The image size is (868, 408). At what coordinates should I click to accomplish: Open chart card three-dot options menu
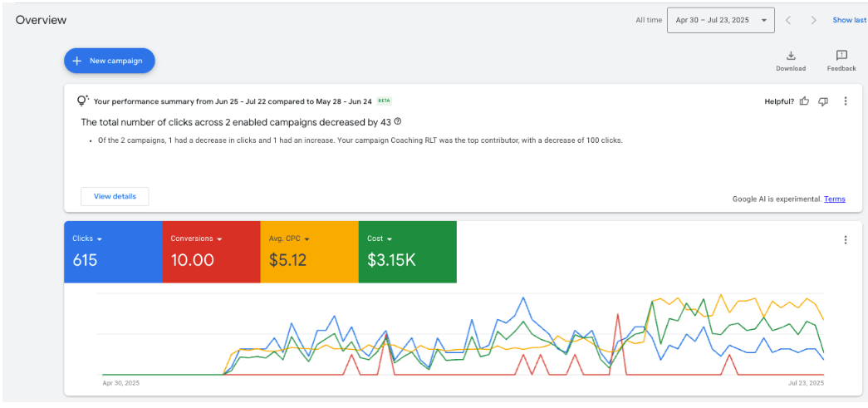coord(846,240)
